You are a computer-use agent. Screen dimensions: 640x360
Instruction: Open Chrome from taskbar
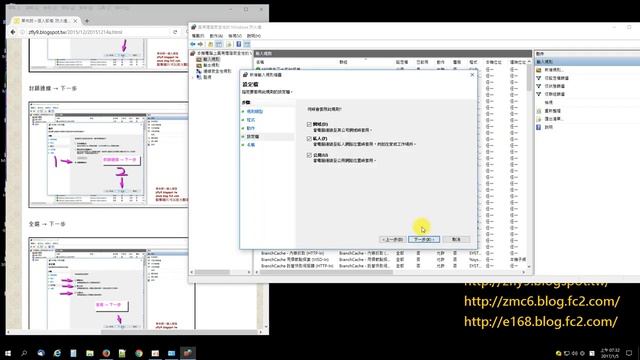[139, 353]
